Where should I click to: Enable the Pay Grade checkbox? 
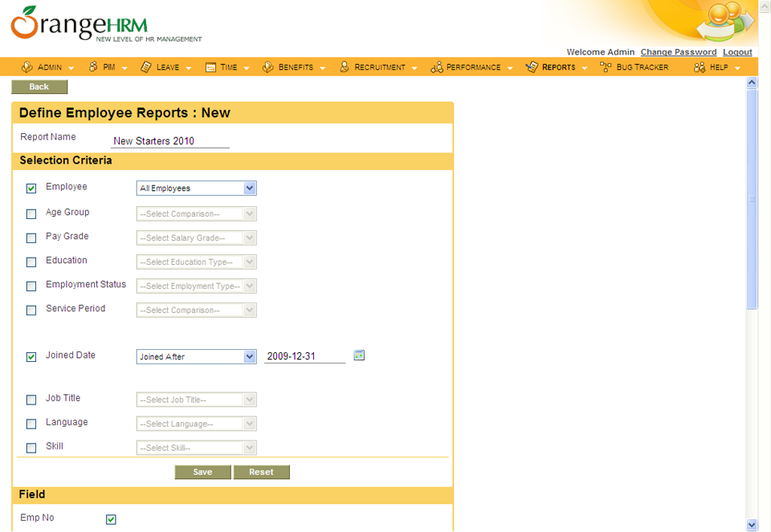pos(31,238)
